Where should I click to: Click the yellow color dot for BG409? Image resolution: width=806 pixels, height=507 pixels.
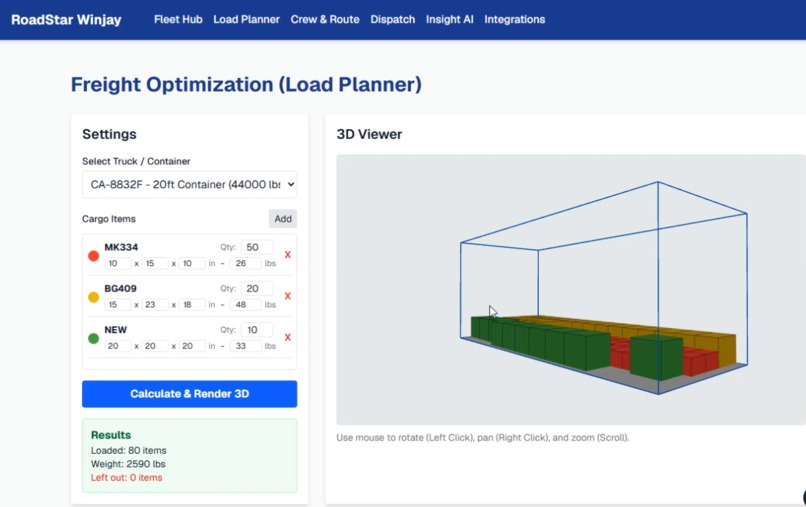94,297
